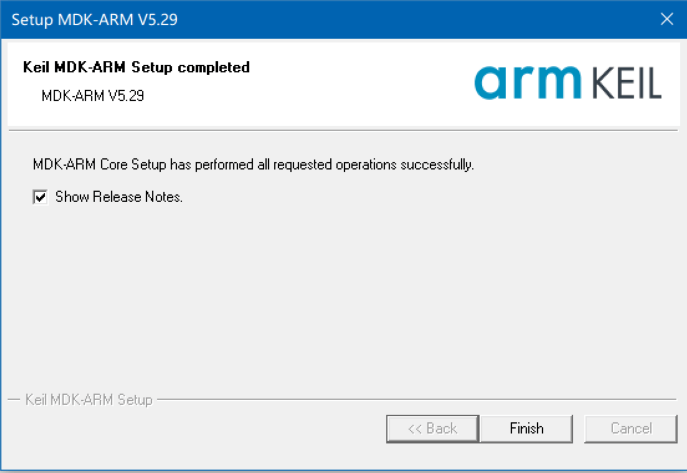
Task: Click the empty blue title bar area
Action: [x=400, y=19]
